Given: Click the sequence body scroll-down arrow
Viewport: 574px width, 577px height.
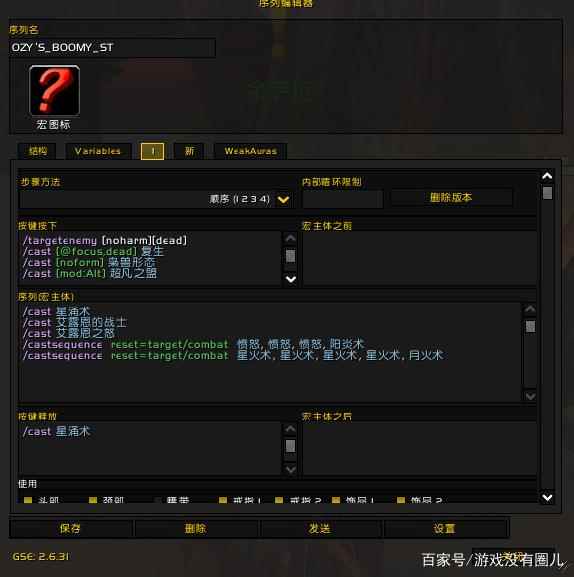Looking at the screenshot, I should tap(530, 396).
